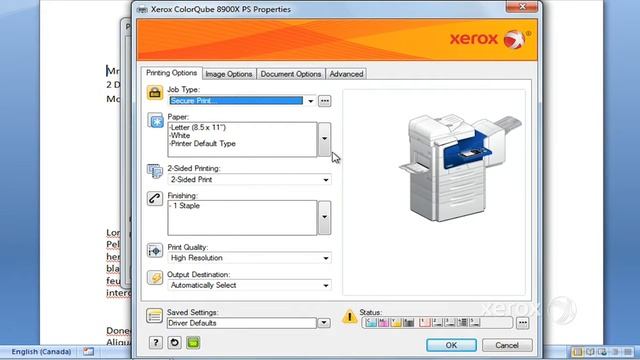Open the Saved Settings dropdown arrow

[324, 323]
